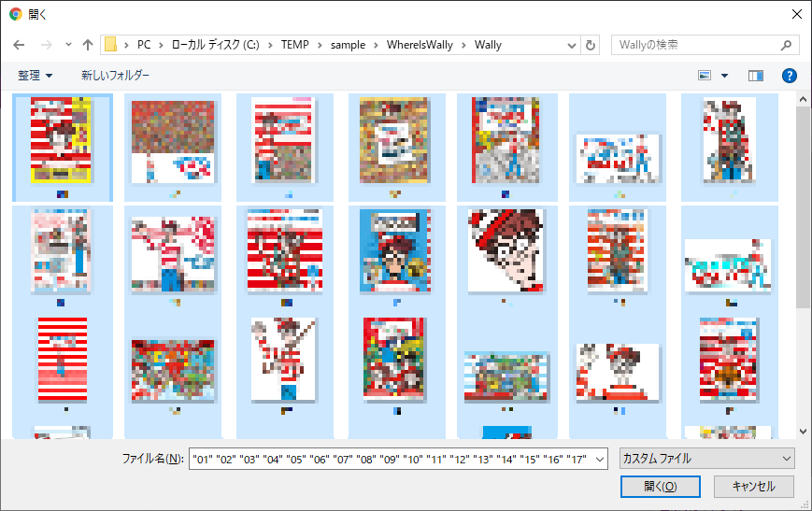
Task: Navigate to WhereIsWally breadcrumb folder
Action: 420,45
